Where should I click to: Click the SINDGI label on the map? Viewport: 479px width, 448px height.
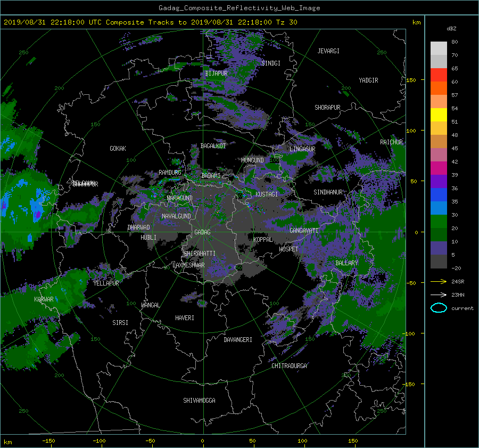[271, 63]
